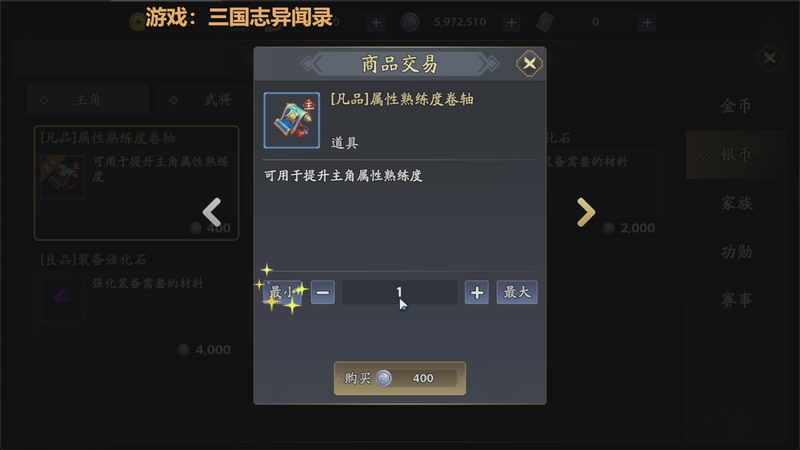Decrease quantity with minus button
The image size is (800, 450).
[x=323, y=292]
